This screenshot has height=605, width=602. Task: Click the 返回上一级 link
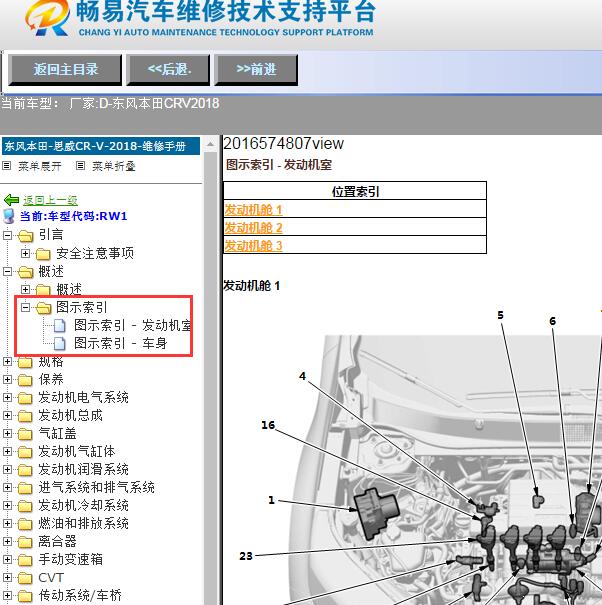click(50, 200)
